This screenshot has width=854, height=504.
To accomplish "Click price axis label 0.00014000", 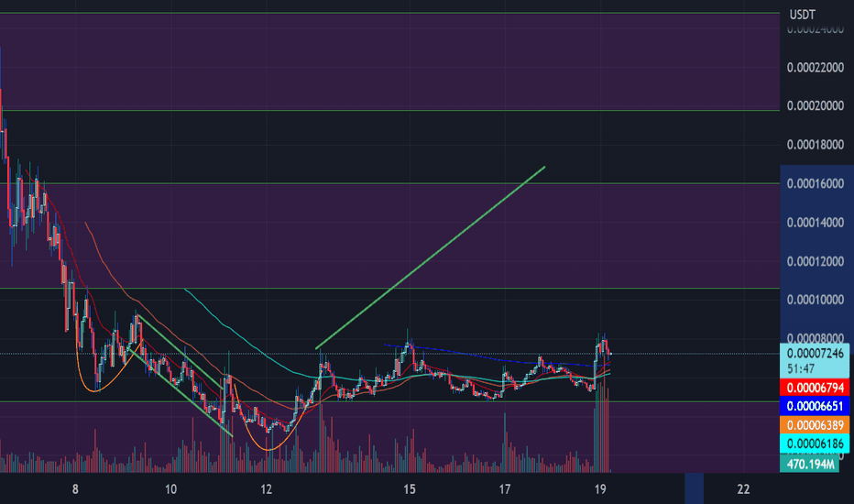I will click(815, 223).
